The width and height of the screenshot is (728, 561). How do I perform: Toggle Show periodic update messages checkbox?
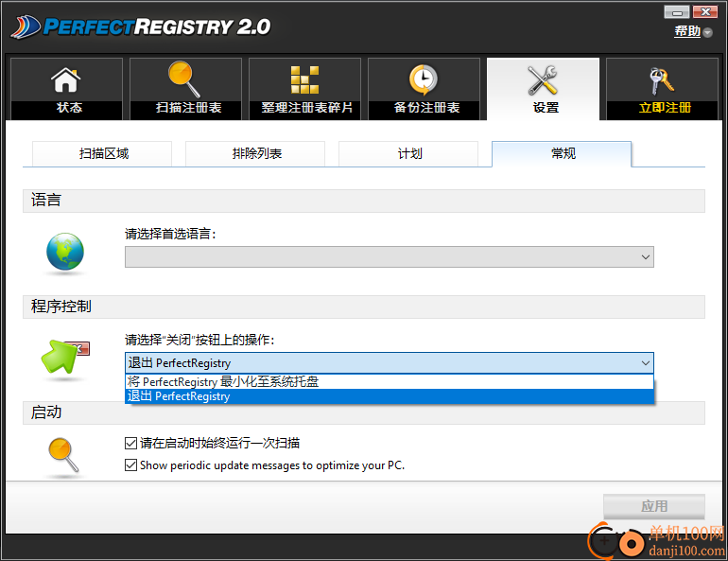click(130, 465)
